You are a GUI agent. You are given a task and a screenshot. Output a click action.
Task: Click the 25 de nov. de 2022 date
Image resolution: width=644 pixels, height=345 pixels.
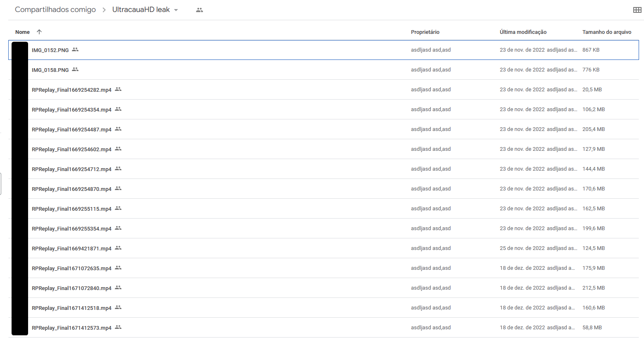(x=522, y=248)
